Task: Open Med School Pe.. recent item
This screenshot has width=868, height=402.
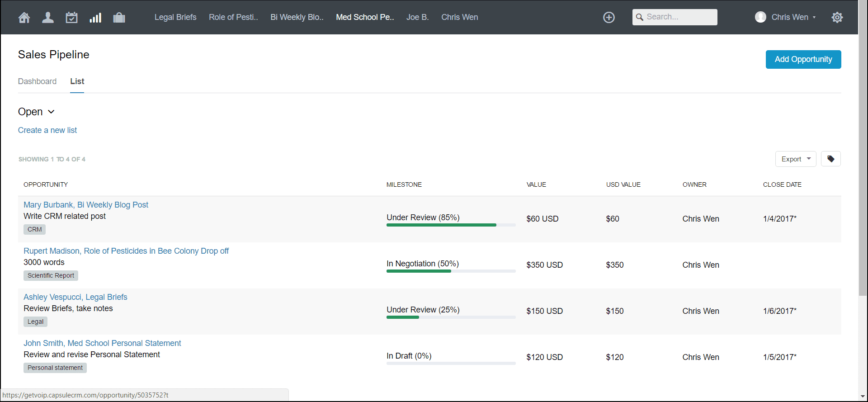Action: (365, 17)
